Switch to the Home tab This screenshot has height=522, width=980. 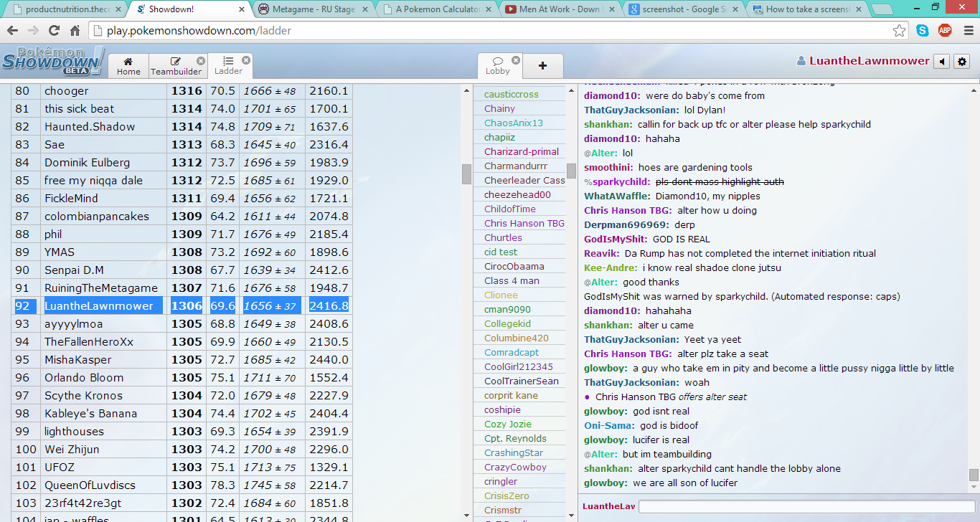[x=128, y=66]
